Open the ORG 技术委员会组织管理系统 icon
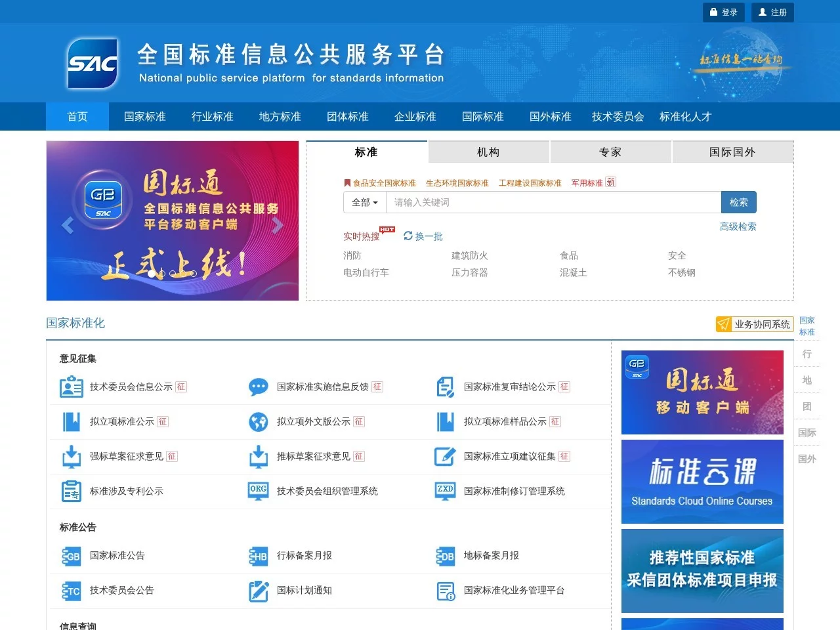Screen dimensions: 840x630 tap(258, 491)
